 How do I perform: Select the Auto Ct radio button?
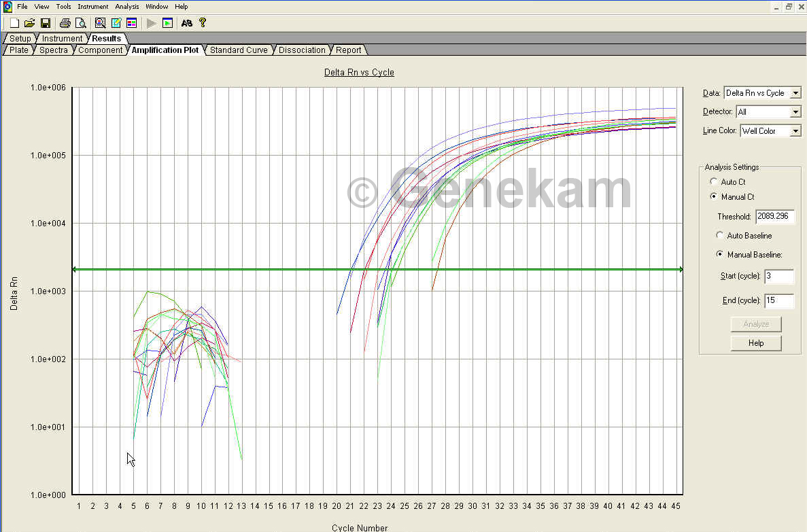coord(713,181)
